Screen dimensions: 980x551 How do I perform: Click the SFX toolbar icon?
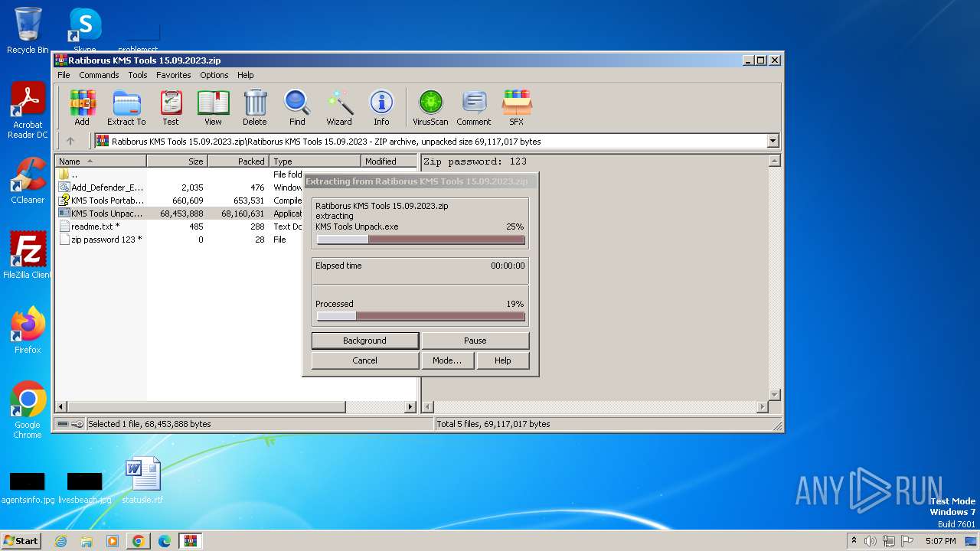517,107
